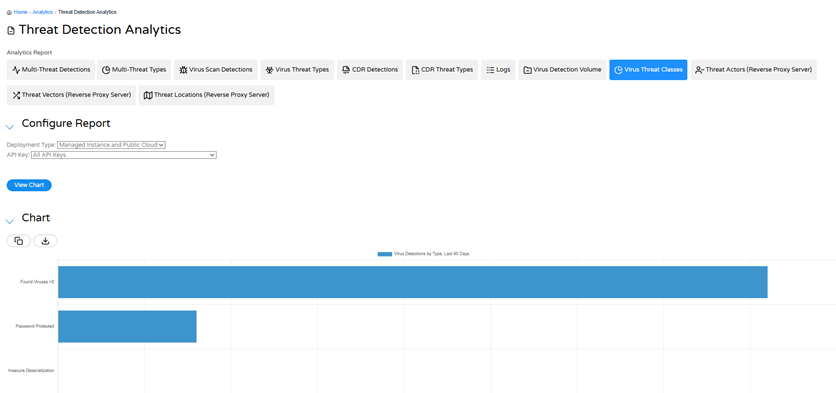Screen dimensions: 836x393
Task: Collapse the Configure Report section chevron
Action: click(10, 126)
